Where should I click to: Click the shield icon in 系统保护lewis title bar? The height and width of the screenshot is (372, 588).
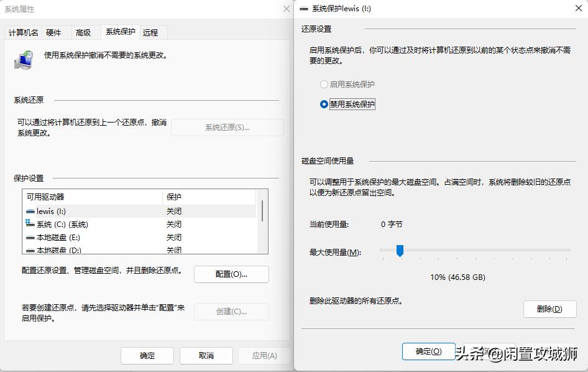coord(305,9)
